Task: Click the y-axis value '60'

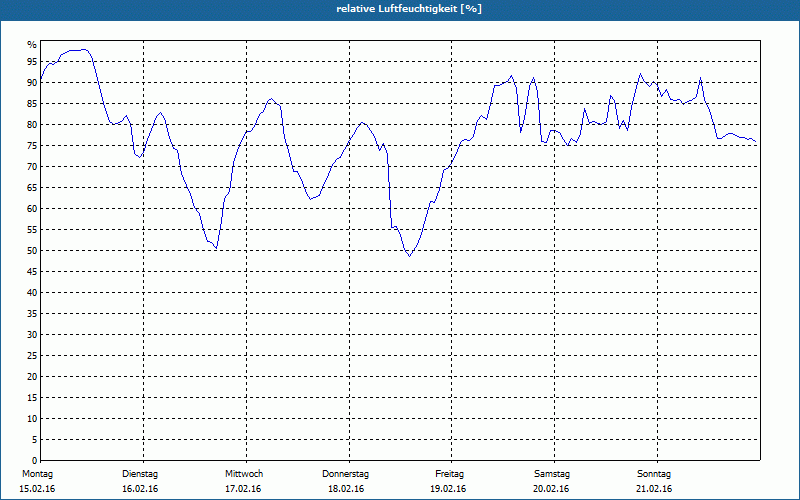Action: tap(32, 209)
